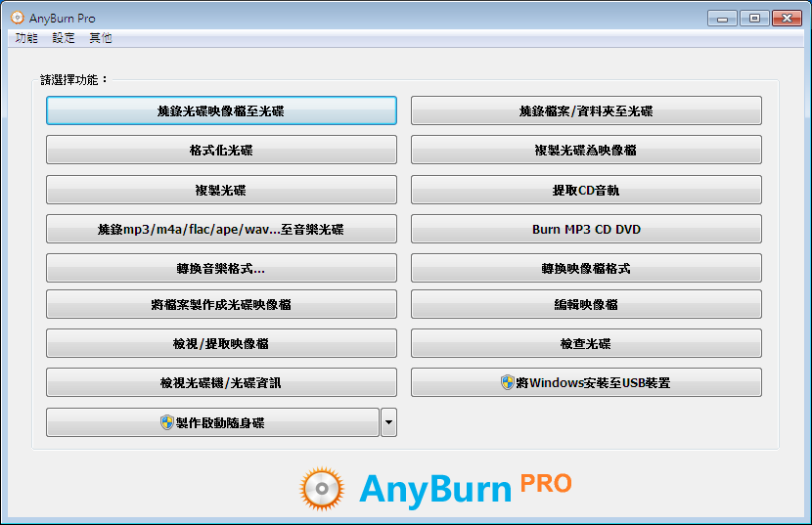Image resolution: width=812 pixels, height=525 pixels.
Task: Click the AnyBurn title bar disc icon
Action: tap(17, 18)
